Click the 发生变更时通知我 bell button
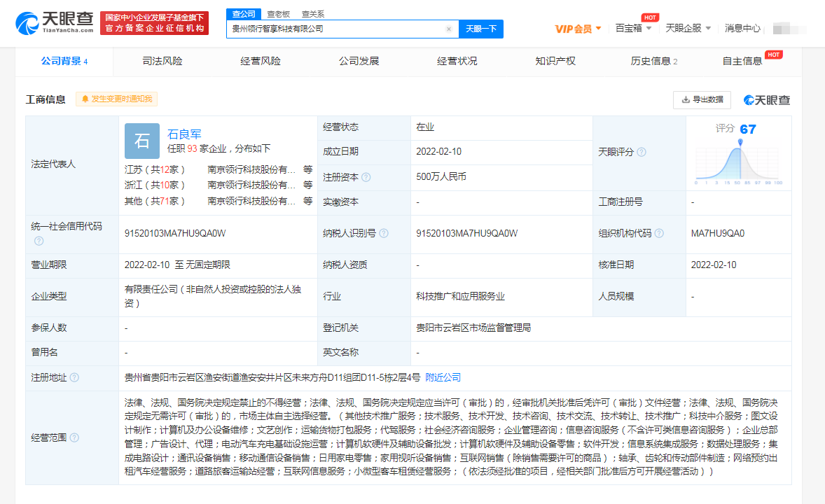The width and height of the screenshot is (825, 504). [x=117, y=99]
